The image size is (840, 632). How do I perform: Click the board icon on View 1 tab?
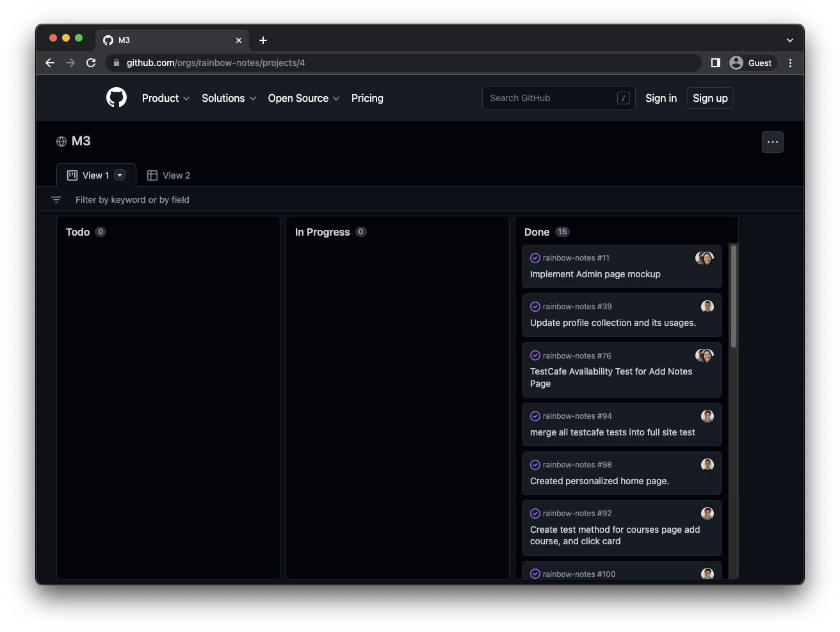(72, 175)
